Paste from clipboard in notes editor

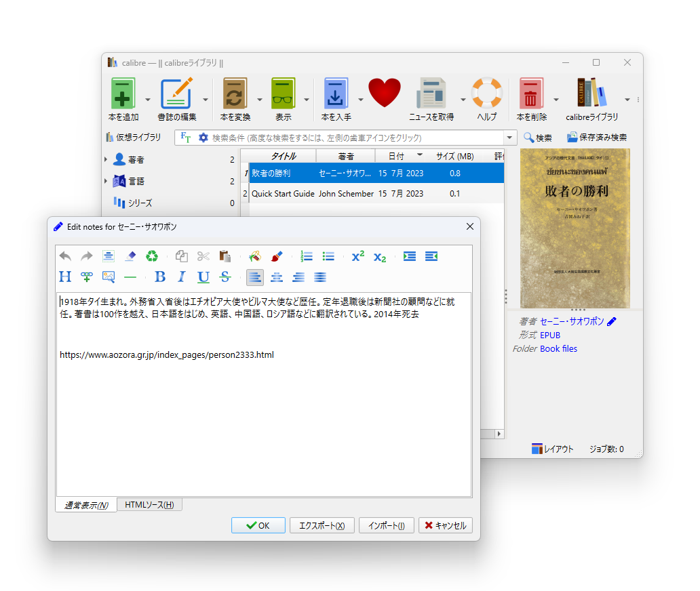coord(225,256)
